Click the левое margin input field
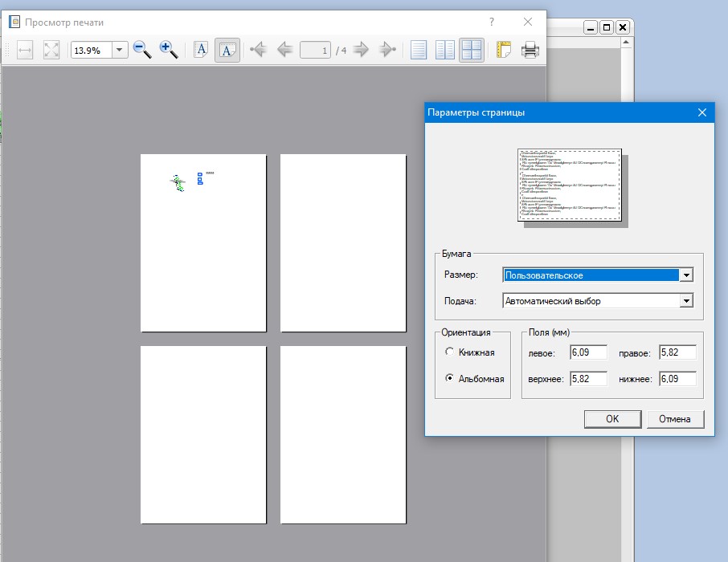Screen dimensions: 728x562 [x=587, y=352]
